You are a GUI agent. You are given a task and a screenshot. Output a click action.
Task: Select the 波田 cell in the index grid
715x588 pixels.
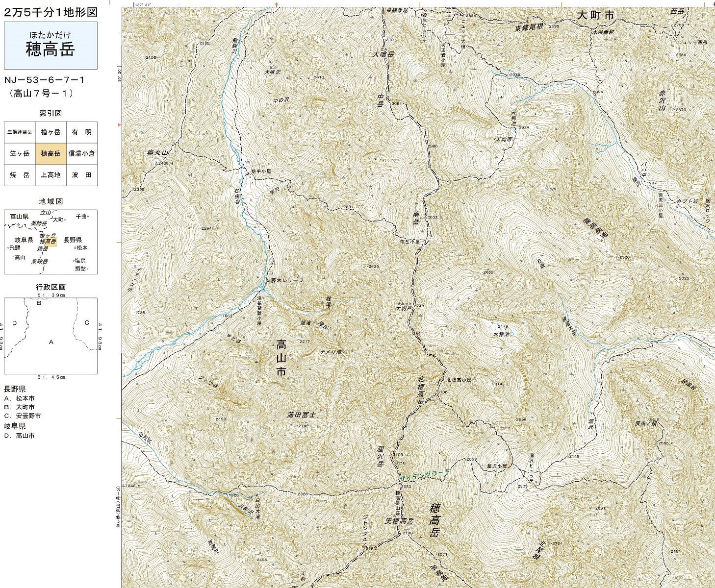point(81,175)
